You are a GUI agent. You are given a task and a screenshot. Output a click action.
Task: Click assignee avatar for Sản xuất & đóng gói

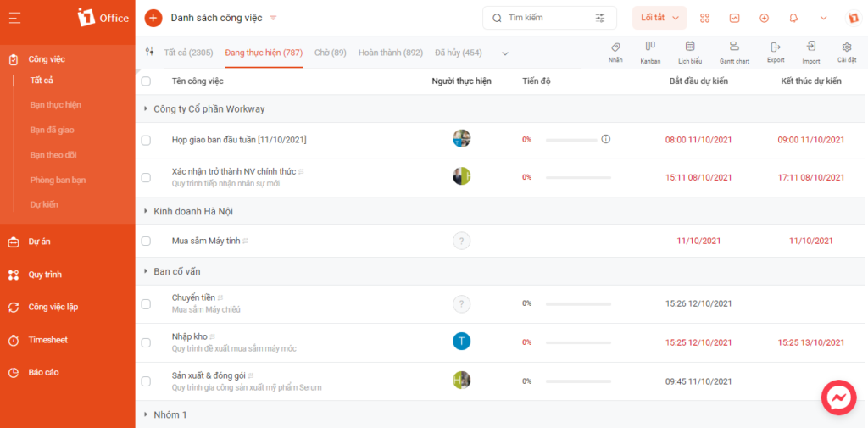pos(462,380)
